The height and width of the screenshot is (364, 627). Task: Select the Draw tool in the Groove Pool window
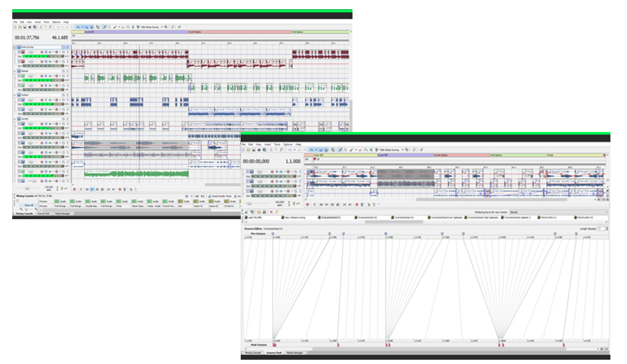(340, 150)
